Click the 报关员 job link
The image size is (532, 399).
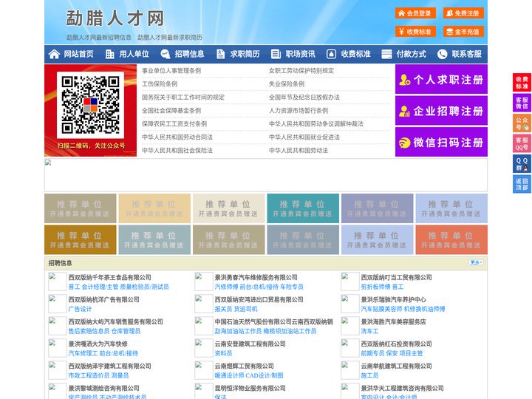pyautogui.click(x=223, y=309)
